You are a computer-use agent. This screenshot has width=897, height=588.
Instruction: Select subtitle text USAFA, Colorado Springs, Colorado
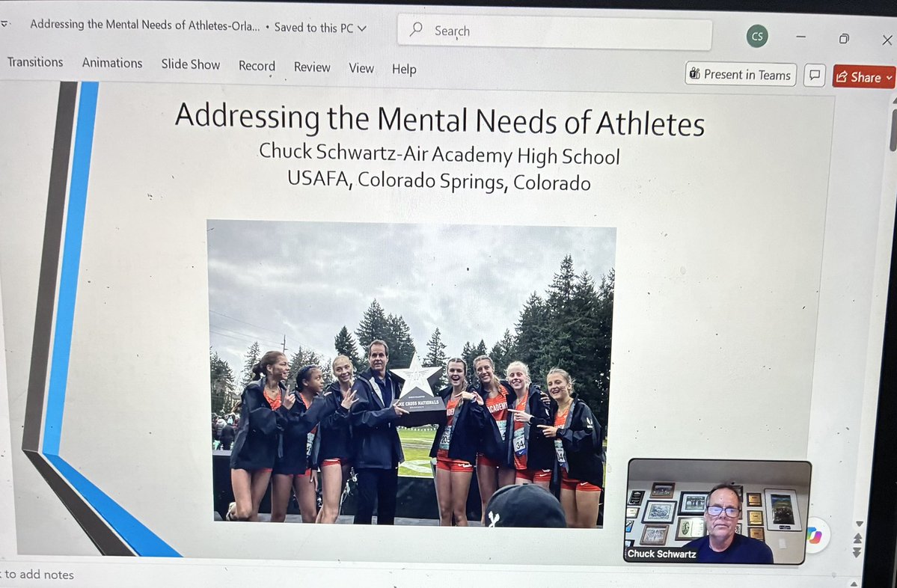(x=439, y=181)
